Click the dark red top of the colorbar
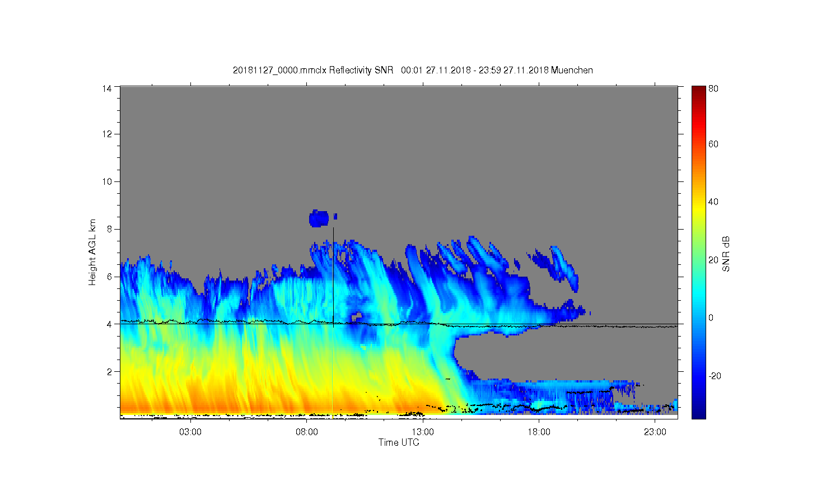 tap(698, 91)
